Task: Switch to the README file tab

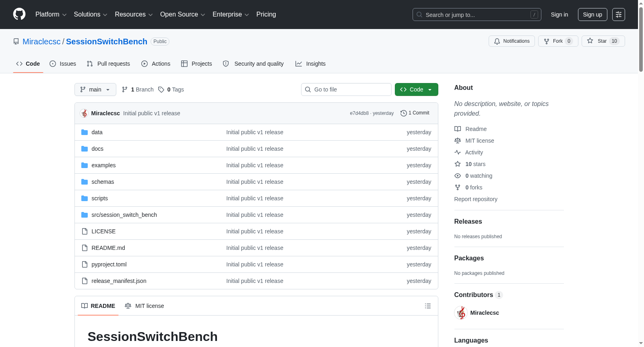Action: click(98, 306)
